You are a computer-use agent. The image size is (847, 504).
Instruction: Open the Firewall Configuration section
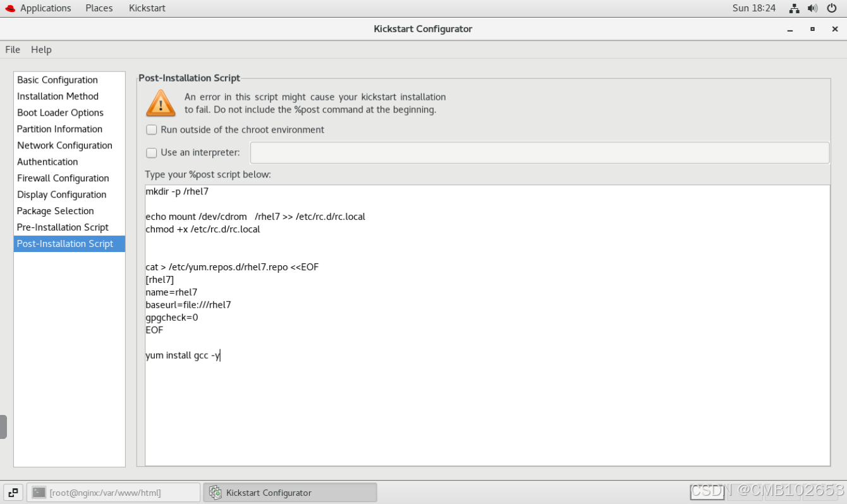pyautogui.click(x=63, y=179)
